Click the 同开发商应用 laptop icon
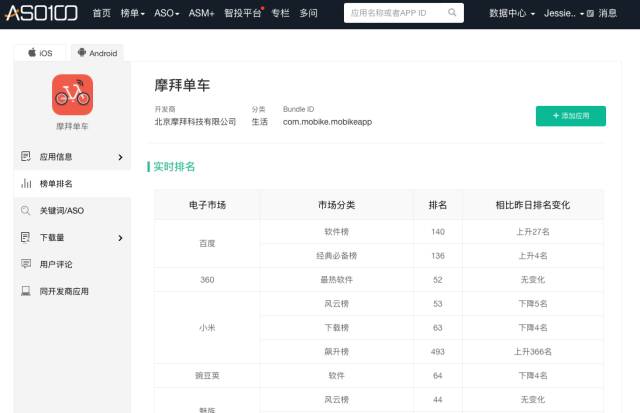The height and width of the screenshot is (413, 640). [x=26, y=291]
